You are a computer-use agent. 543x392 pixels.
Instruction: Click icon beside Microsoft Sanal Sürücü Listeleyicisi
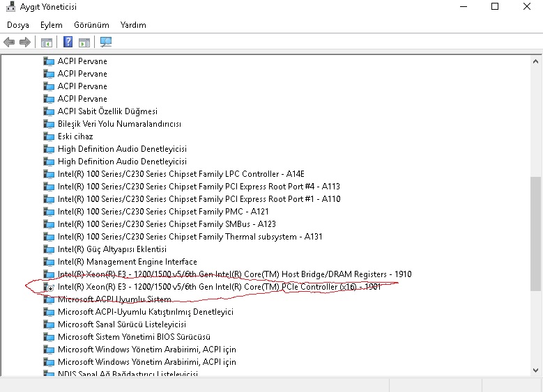(x=49, y=324)
